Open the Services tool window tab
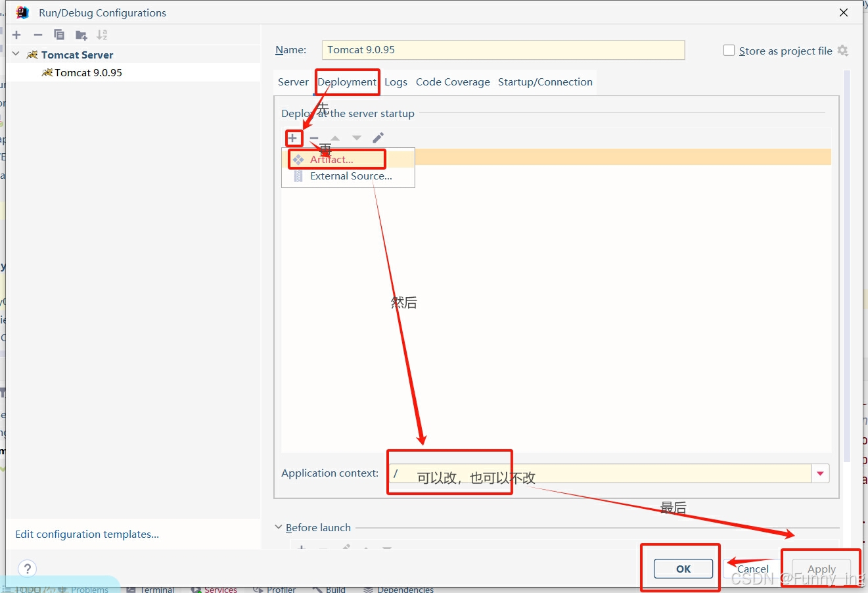The height and width of the screenshot is (593, 868). [x=214, y=590]
